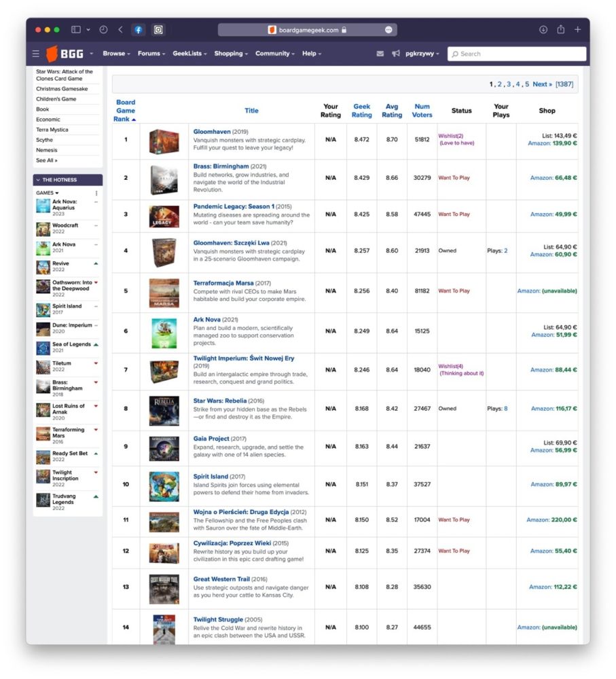616x679 pixels.
Task: Open Scythe in sidebar list
Action: pyautogui.click(x=44, y=140)
